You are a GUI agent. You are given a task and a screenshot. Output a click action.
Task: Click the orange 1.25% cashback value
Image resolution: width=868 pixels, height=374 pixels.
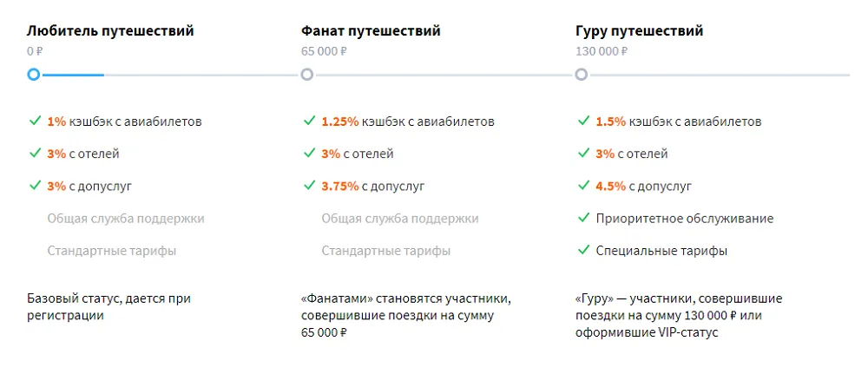[340, 121]
